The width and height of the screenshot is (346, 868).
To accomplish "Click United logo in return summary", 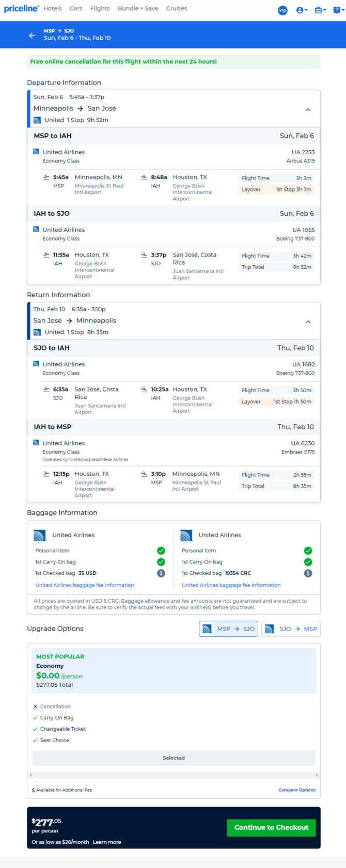I will (37, 332).
